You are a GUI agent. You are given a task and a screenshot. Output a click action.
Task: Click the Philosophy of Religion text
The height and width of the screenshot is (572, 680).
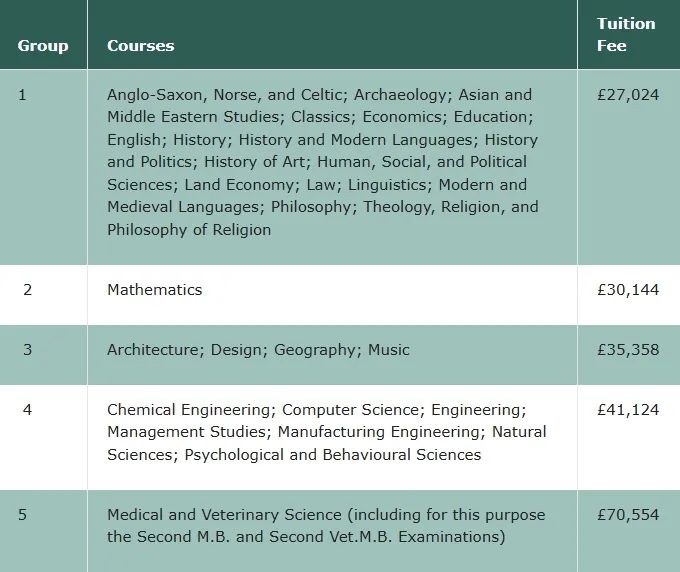coord(189,230)
